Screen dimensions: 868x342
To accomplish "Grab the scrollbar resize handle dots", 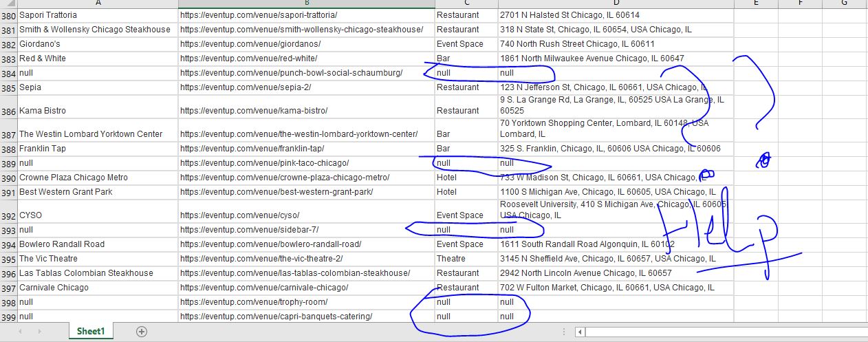I will (x=565, y=332).
